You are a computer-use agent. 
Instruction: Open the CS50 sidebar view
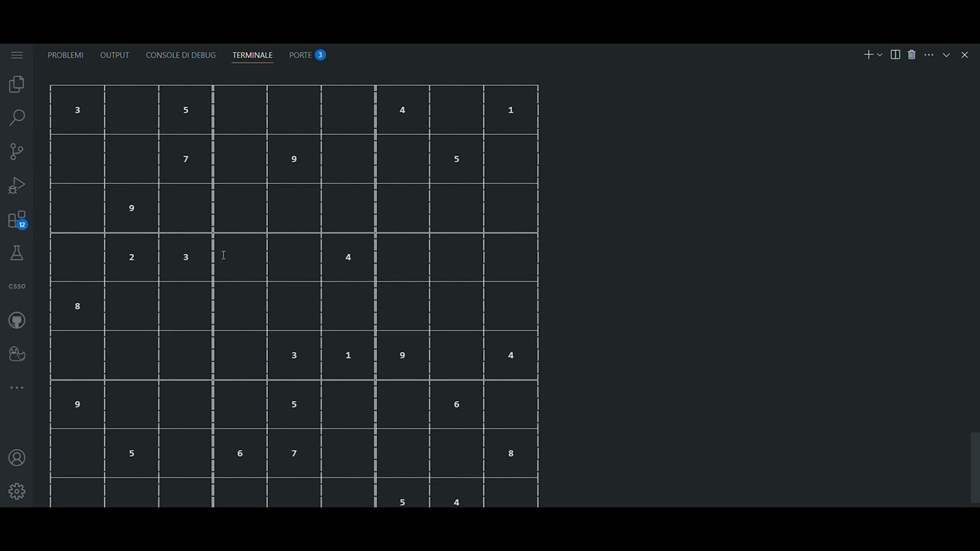click(x=17, y=286)
